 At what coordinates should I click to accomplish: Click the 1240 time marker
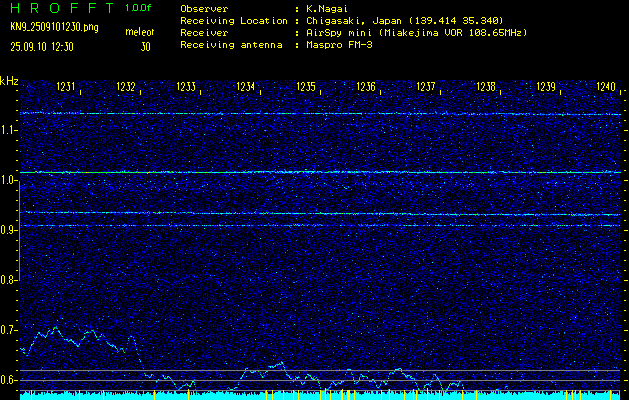[606, 86]
